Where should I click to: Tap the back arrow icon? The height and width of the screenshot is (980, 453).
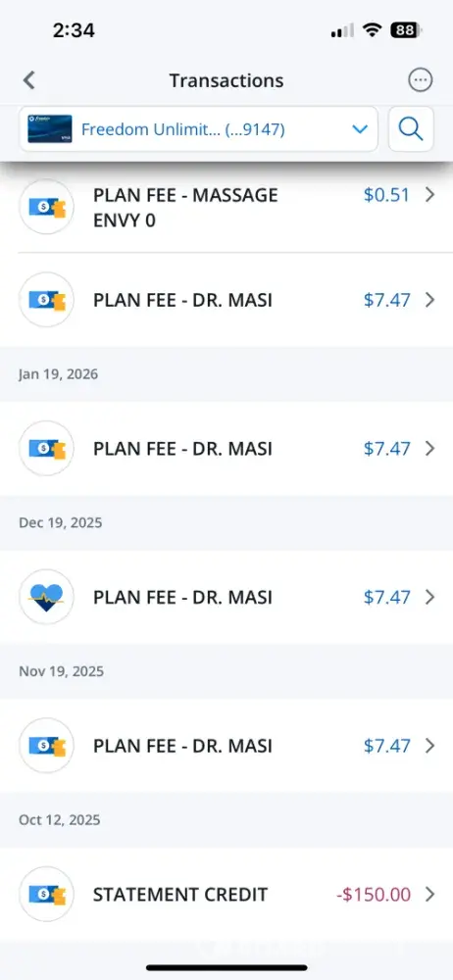click(28, 80)
